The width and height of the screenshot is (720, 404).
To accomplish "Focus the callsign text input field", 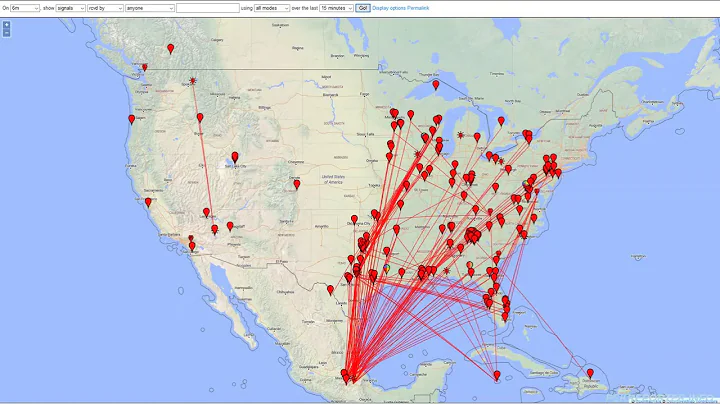I will [208, 8].
